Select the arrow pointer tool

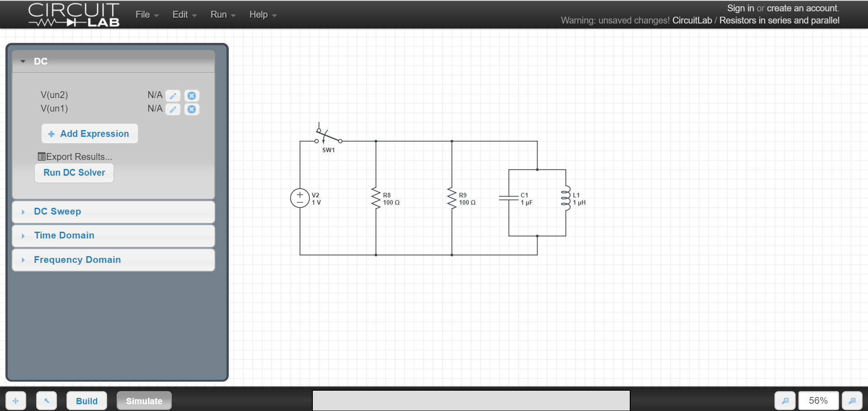coord(47,401)
